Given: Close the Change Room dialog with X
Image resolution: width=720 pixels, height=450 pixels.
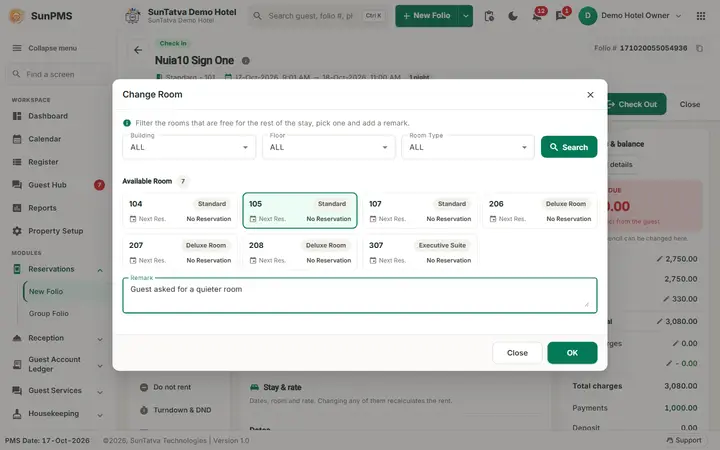Looking at the screenshot, I should (591, 95).
